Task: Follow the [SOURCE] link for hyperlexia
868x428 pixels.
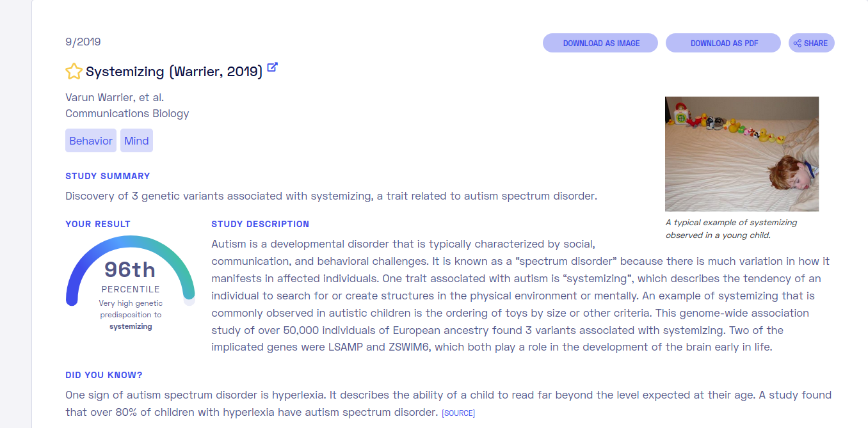Action: (x=458, y=413)
